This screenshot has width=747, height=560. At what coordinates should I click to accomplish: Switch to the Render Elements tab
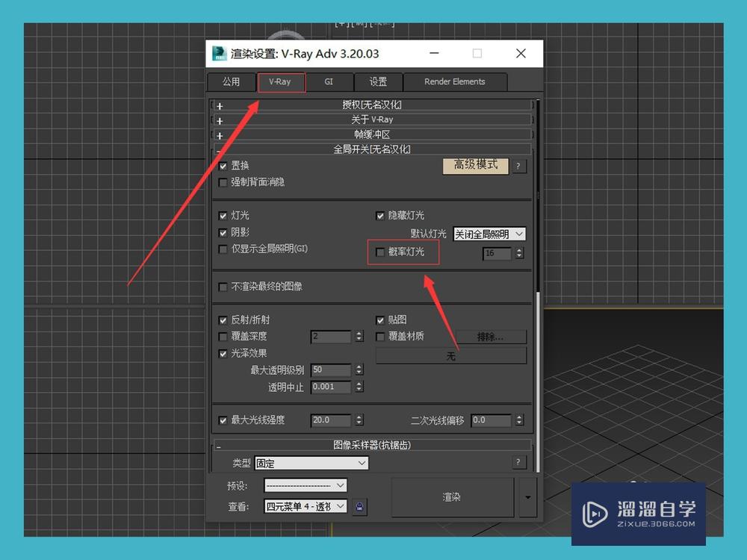click(x=456, y=81)
